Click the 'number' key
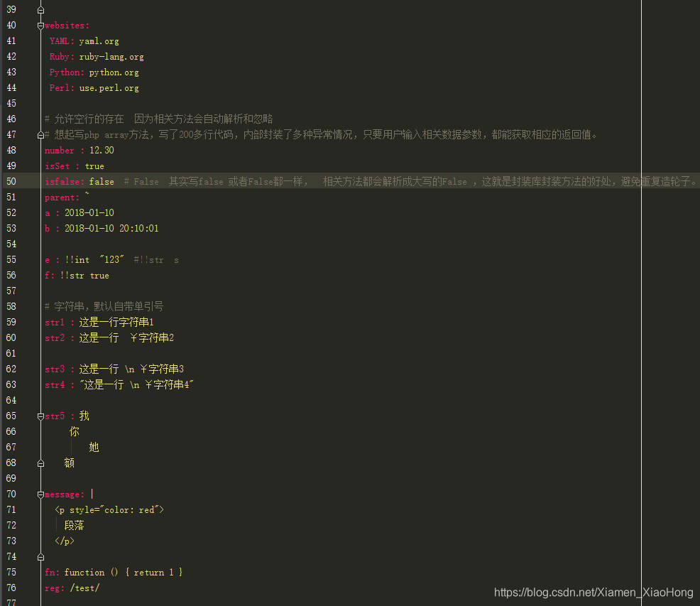The width and height of the screenshot is (700, 606). click(x=60, y=151)
